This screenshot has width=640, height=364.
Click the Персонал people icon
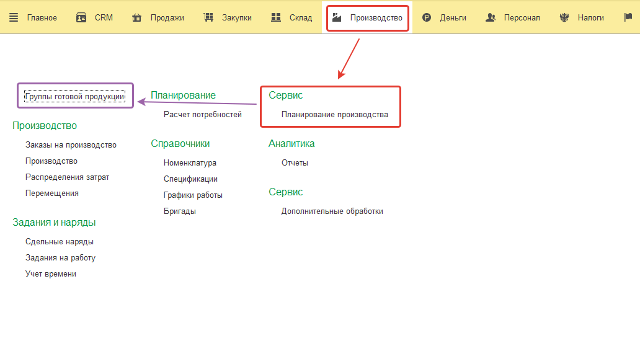(x=491, y=17)
